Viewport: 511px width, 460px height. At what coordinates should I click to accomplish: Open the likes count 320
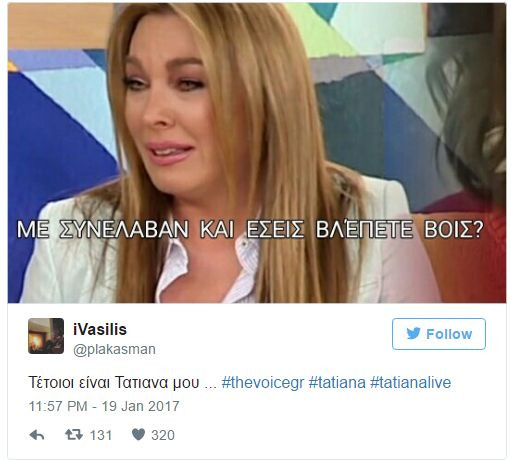point(163,435)
